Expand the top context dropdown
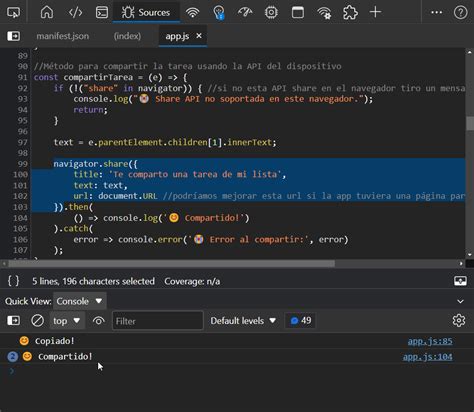 pyautogui.click(x=67, y=321)
